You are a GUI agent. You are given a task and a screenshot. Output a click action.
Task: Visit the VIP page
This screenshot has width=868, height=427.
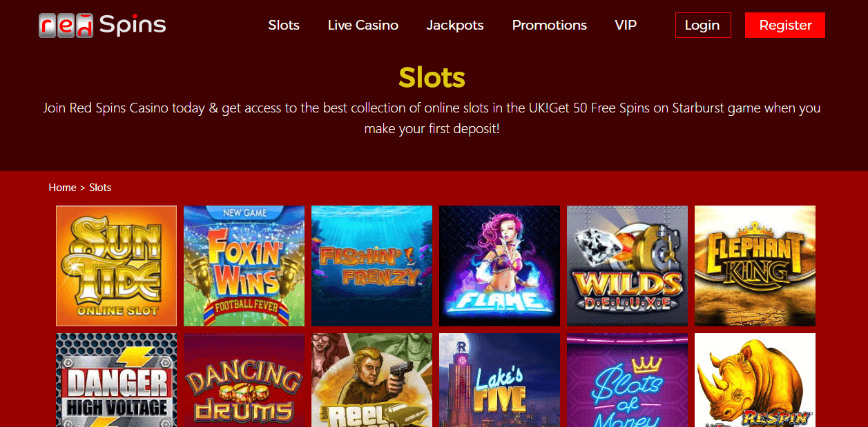626,26
